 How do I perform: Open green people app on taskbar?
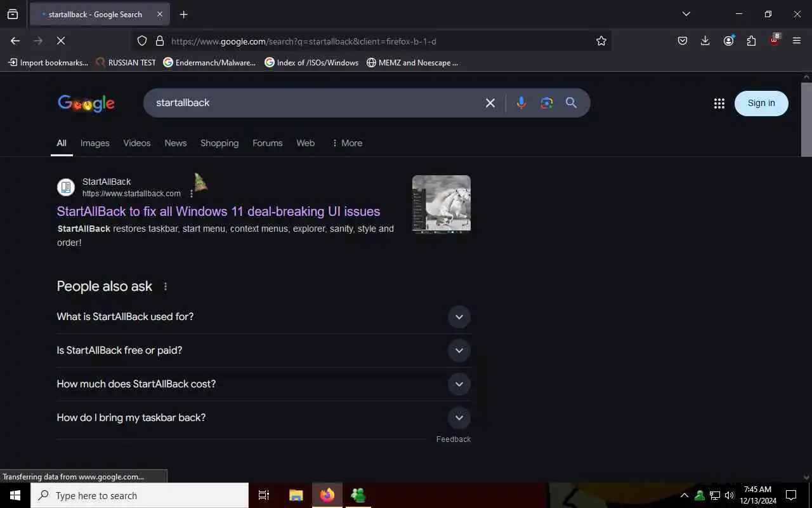358,495
